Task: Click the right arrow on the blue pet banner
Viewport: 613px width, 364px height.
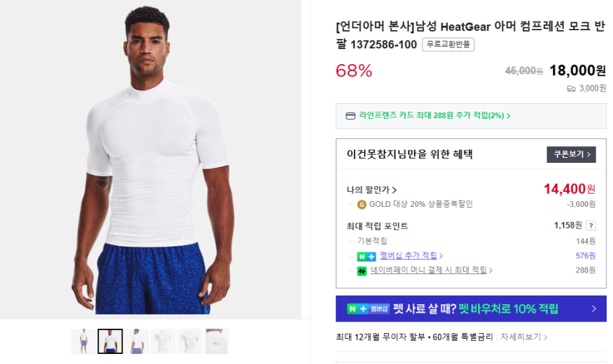Action: click(x=594, y=308)
